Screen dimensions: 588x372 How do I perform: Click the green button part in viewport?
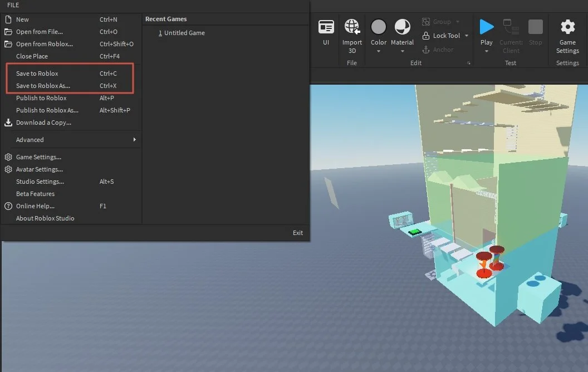coord(415,232)
